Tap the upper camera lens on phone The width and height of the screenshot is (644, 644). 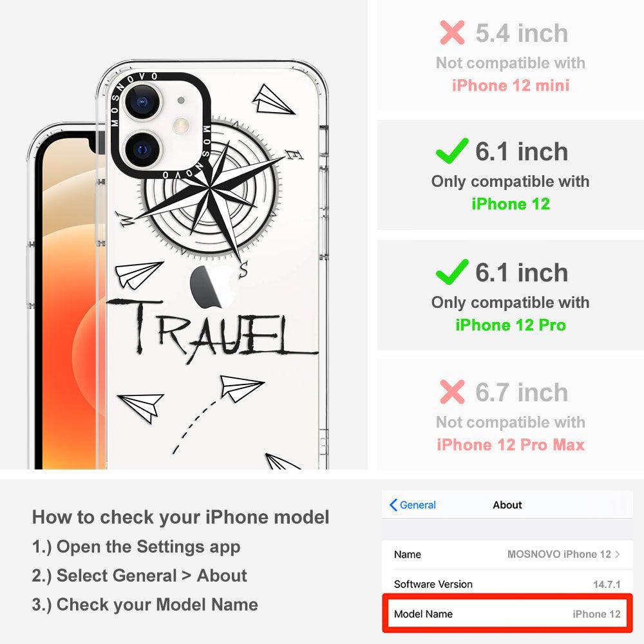click(x=142, y=102)
